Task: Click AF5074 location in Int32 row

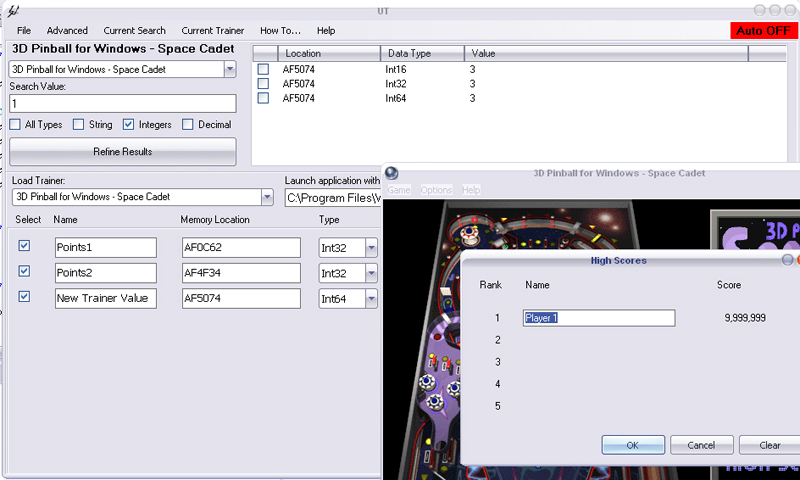Action: point(298,84)
